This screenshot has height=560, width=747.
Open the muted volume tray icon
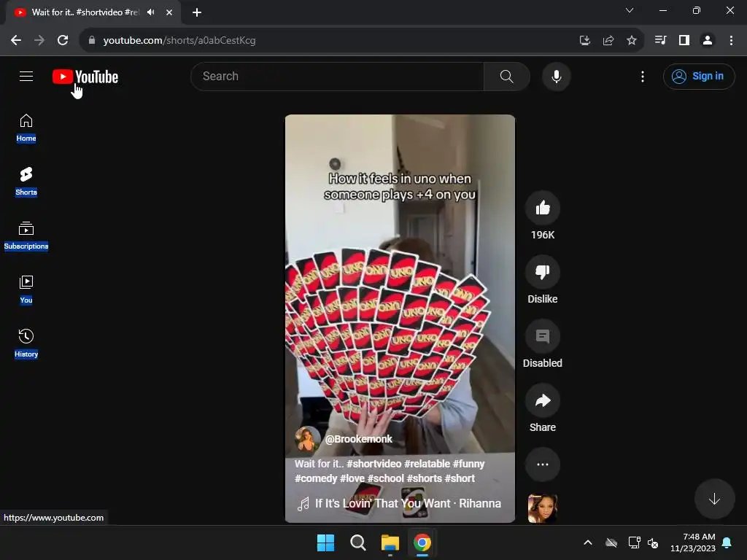(x=653, y=542)
